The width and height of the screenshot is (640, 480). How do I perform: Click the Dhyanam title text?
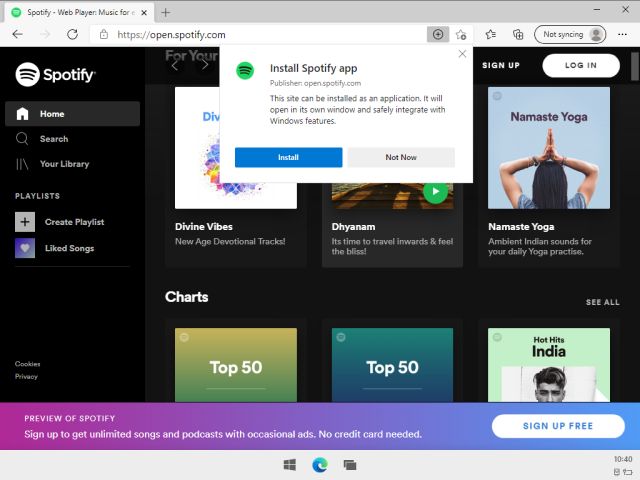point(353,227)
